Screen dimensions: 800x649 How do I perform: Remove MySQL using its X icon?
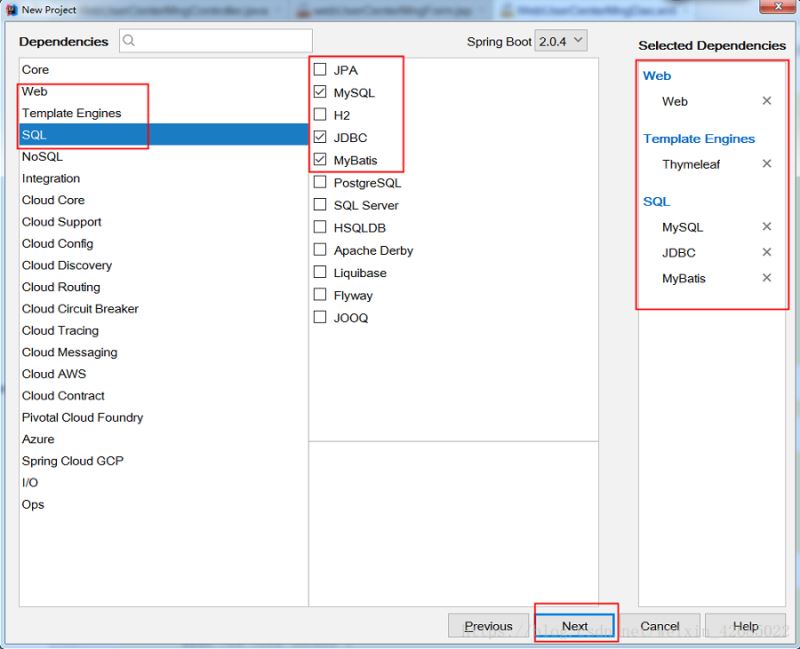coord(766,226)
